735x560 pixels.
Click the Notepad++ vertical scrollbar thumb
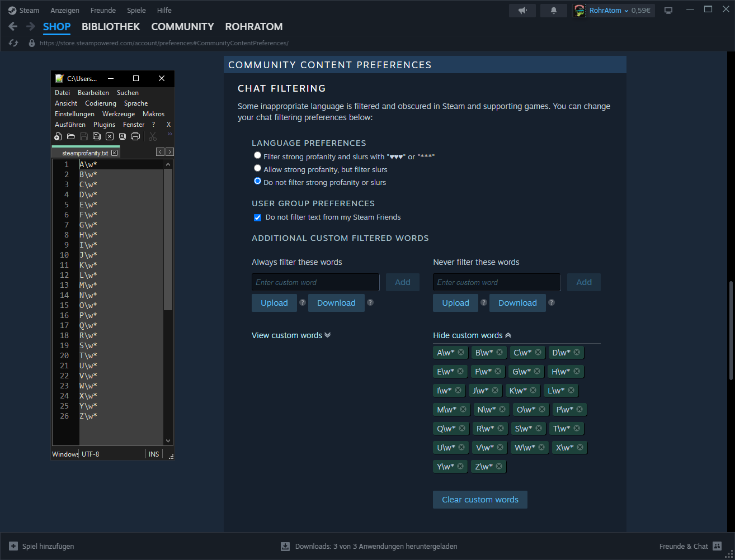point(168,239)
